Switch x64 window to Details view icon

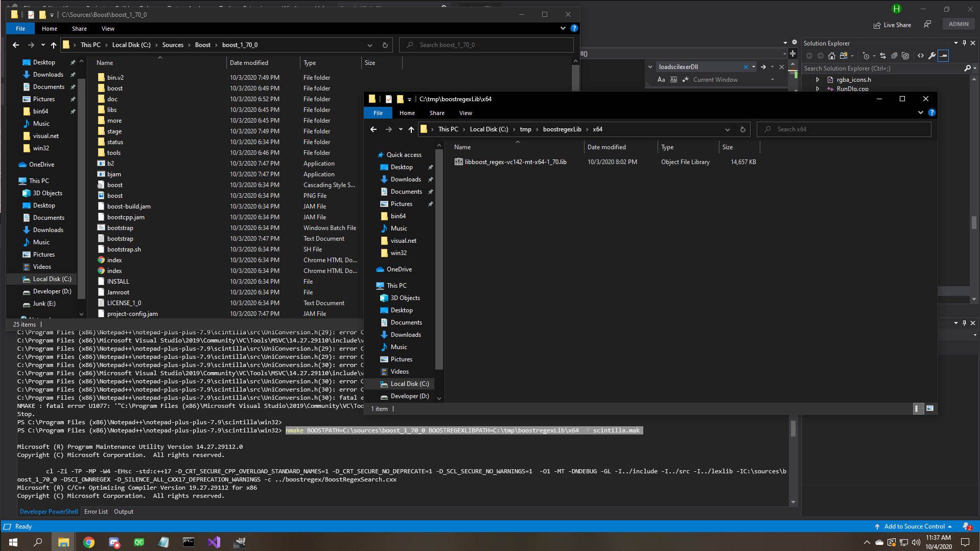point(918,408)
